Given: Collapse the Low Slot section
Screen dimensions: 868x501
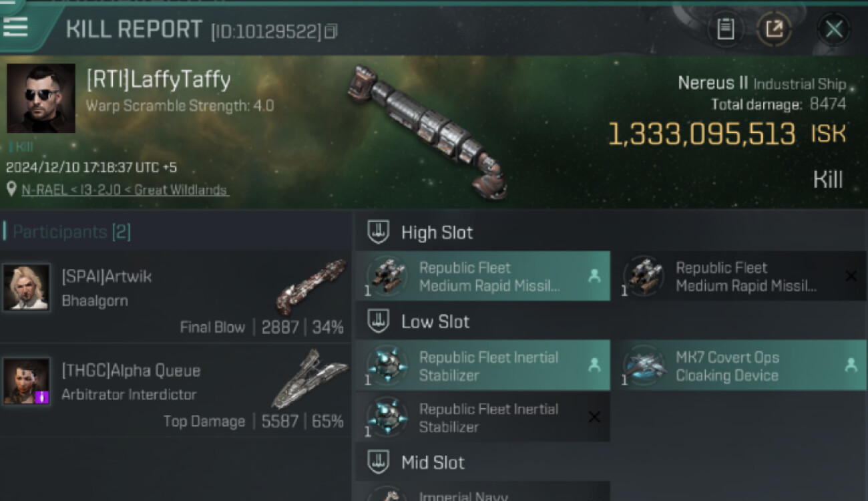Looking at the screenshot, I should coord(379,321).
